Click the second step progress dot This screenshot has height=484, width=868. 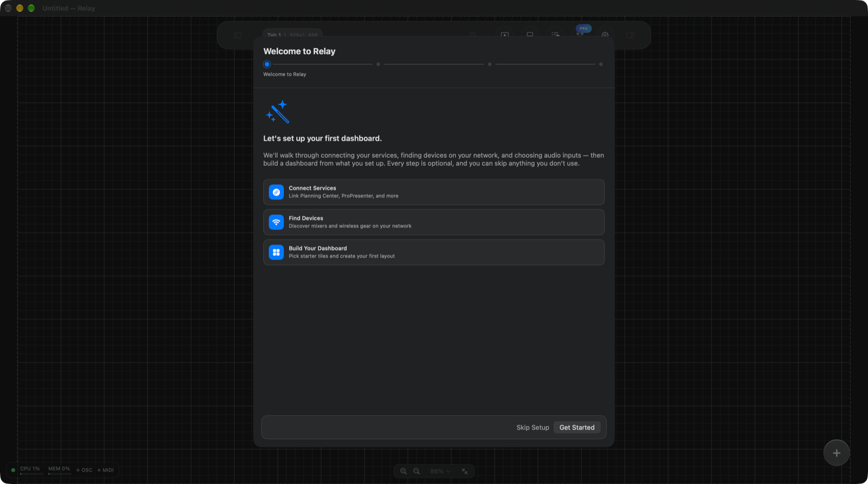(378, 64)
